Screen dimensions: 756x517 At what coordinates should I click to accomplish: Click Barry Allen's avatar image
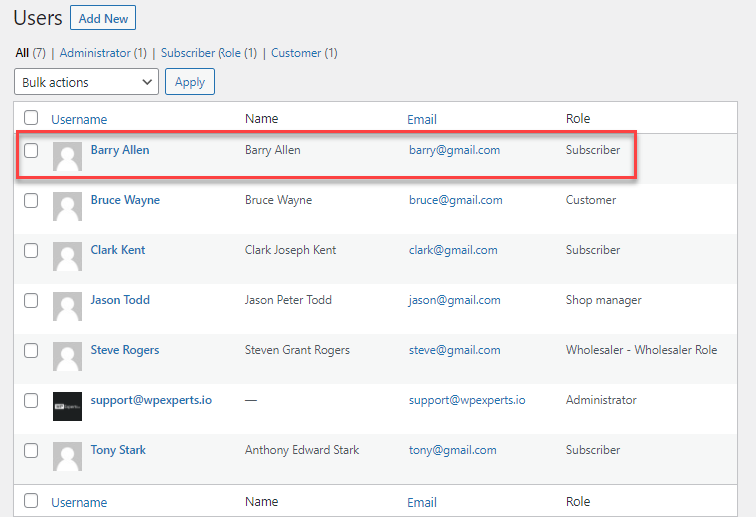(67, 156)
